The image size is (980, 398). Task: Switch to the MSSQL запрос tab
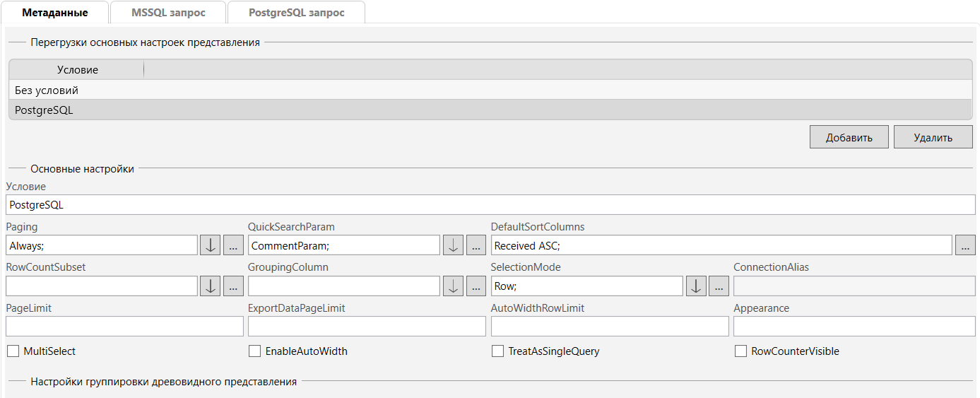[168, 13]
